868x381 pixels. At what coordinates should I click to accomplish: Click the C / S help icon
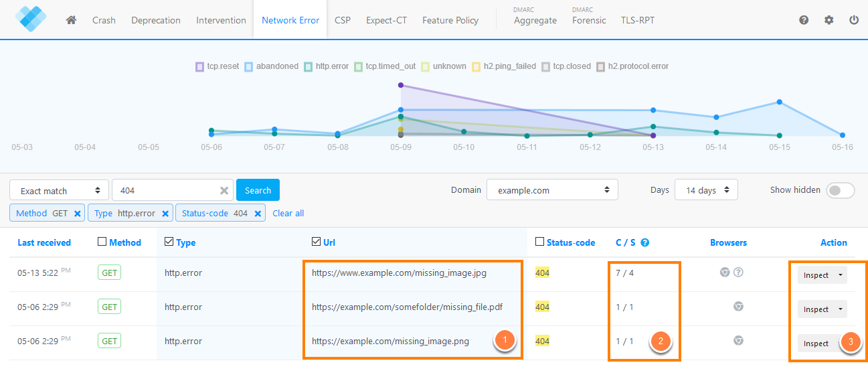(x=645, y=243)
